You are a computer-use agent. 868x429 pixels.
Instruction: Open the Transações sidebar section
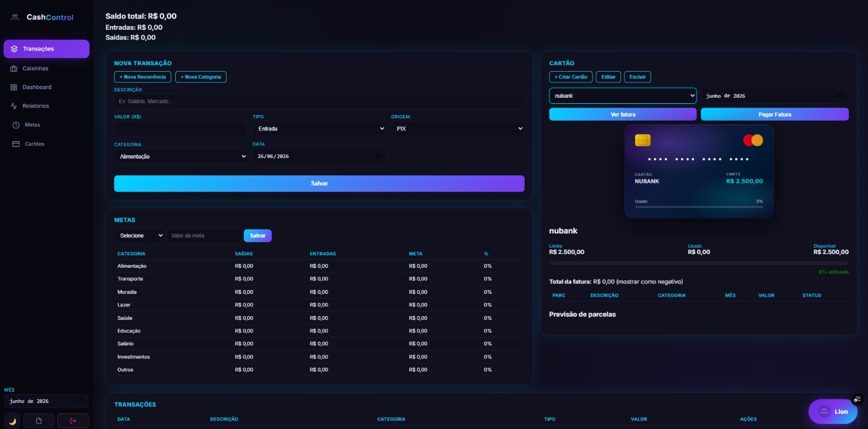point(46,49)
